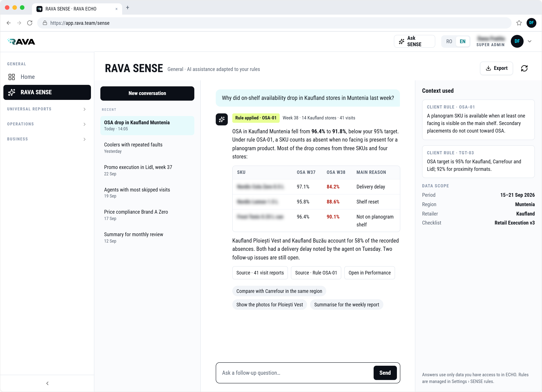Click the sparkle icon in the Ask SENSE button

point(401,41)
